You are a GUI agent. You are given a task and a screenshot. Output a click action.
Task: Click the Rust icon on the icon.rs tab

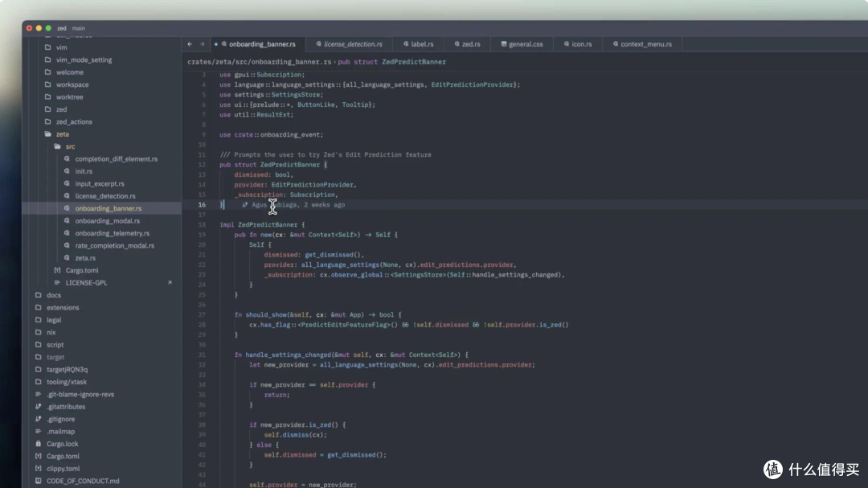[x=567, y=43]
